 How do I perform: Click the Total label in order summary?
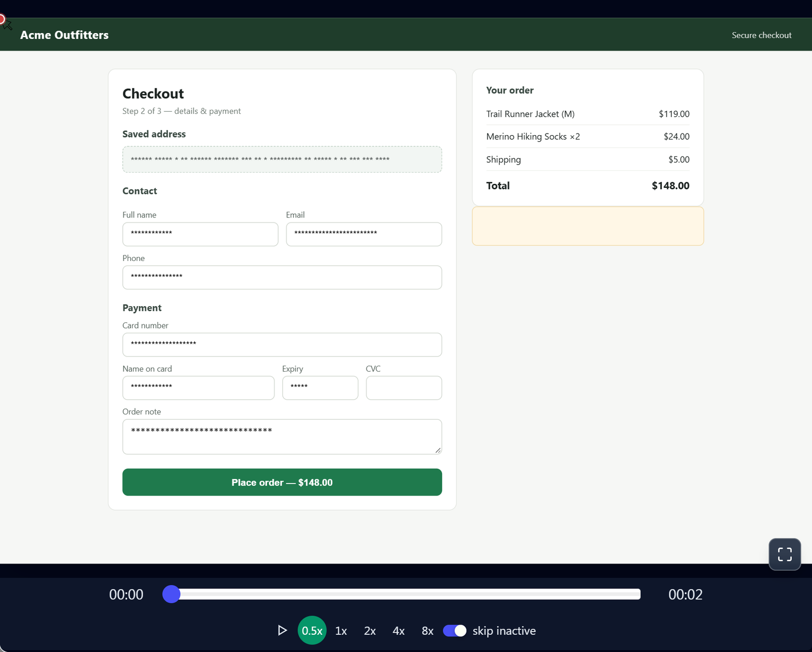coord(498,186)
